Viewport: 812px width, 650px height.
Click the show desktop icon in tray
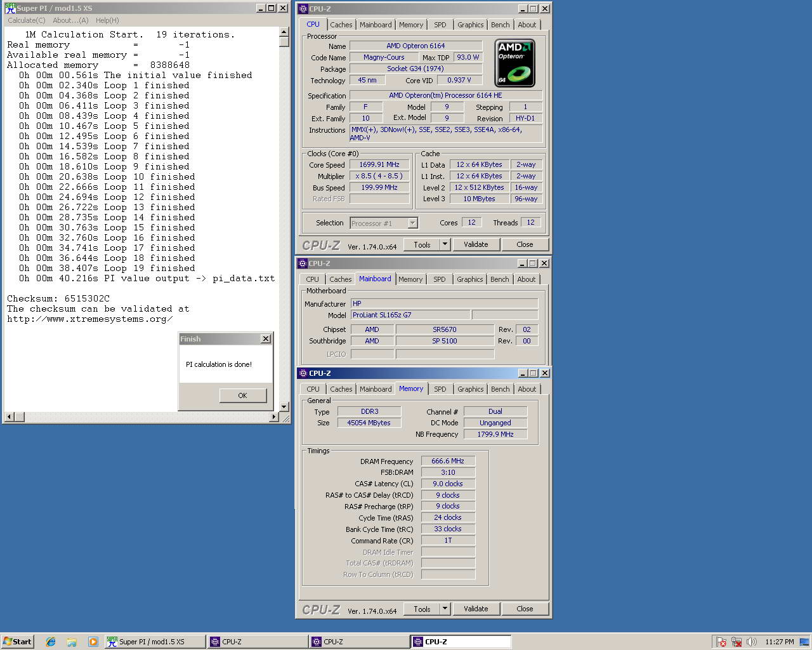point(804,642)
